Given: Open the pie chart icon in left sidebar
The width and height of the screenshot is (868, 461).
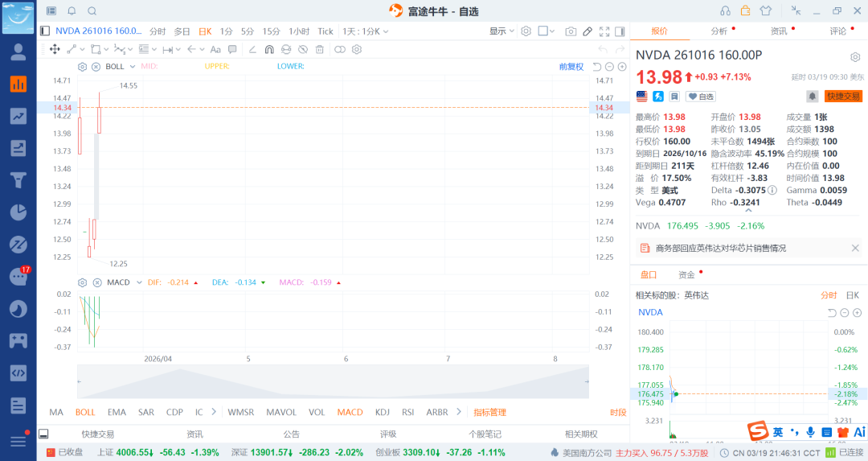Looking at the screenshot, I should pos(18,212).
